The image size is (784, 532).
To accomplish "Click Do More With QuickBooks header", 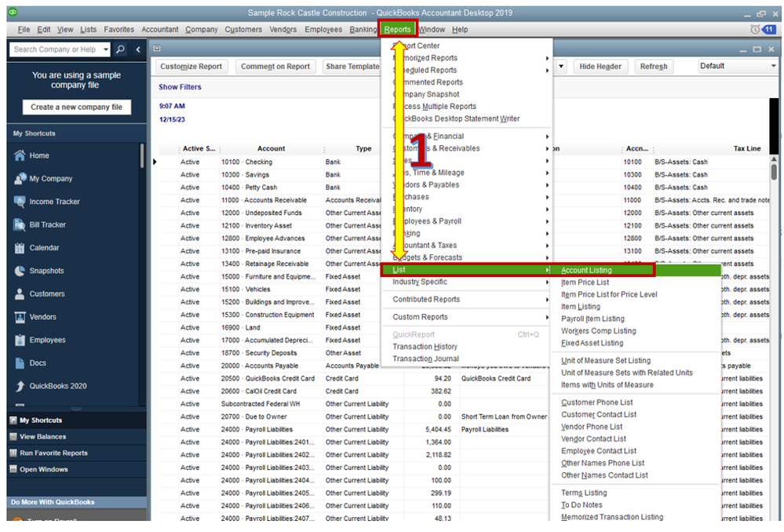I will coord(77,502).
